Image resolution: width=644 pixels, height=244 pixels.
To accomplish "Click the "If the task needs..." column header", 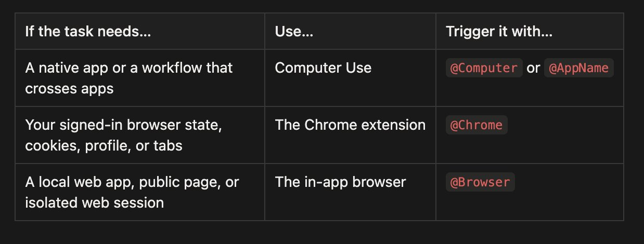I will click(88, 31).
